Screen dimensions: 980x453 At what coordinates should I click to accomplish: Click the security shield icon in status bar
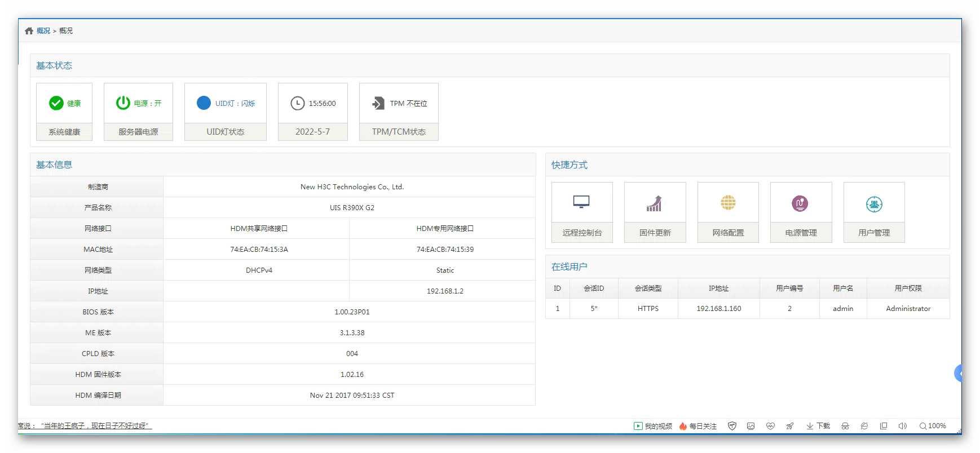coord(732,426)
